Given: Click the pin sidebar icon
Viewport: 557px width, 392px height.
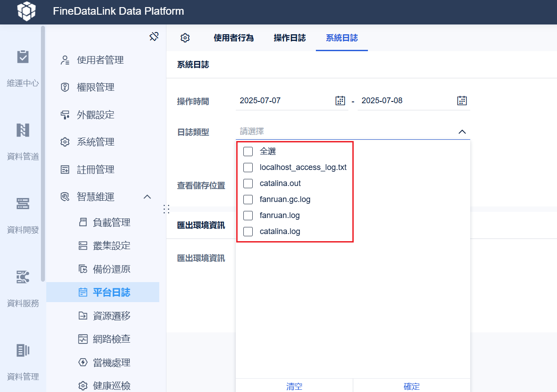Looking at the screenshot, I should pos(154,36).
